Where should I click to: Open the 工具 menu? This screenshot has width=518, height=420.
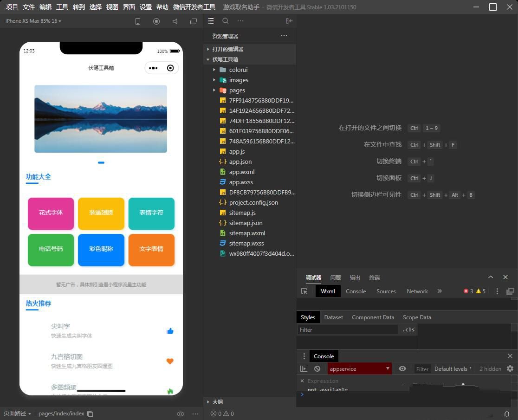(62, 7)
